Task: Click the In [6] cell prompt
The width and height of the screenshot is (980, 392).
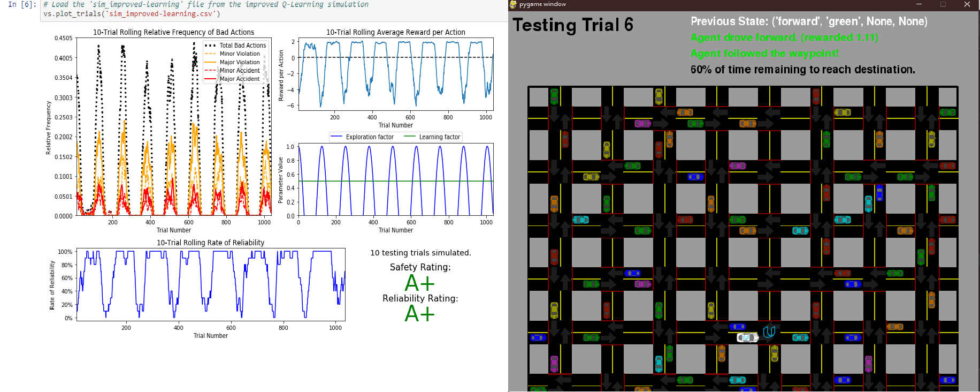Action: coord(22,4)
